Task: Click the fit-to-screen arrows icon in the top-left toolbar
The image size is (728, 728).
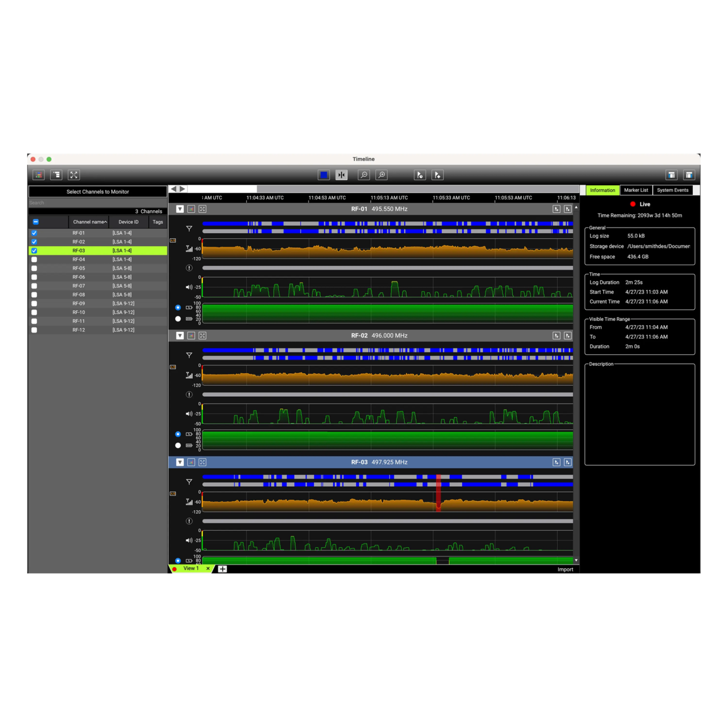Action: pos(74,175)
